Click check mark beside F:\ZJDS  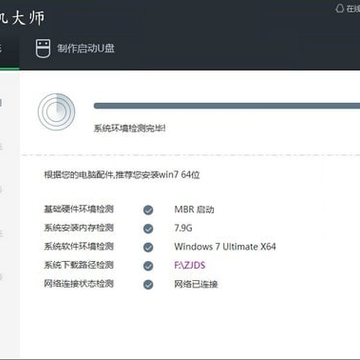[x=148, y=266]
